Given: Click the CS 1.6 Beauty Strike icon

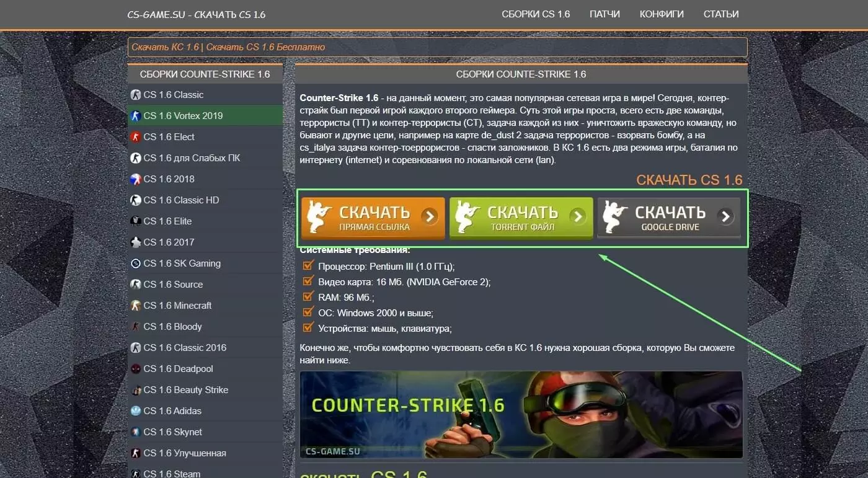Looking at the screenshot, I should pos(136,390).
